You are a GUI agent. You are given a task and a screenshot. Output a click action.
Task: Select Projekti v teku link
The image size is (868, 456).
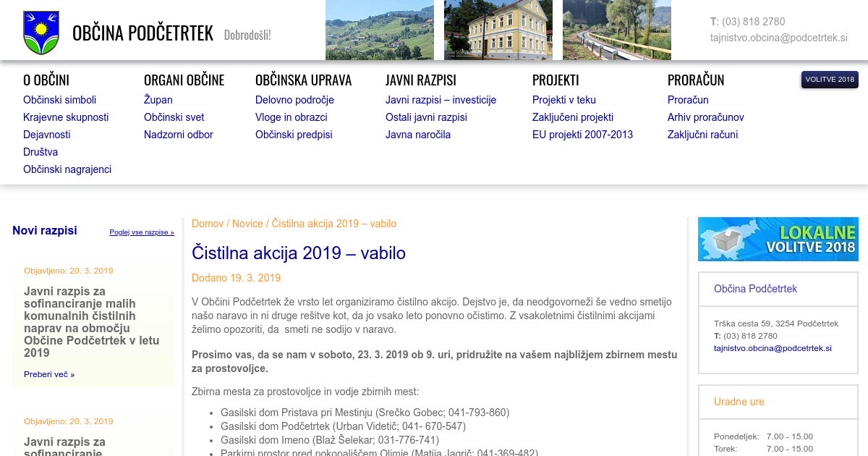click(x=563, y=100)
